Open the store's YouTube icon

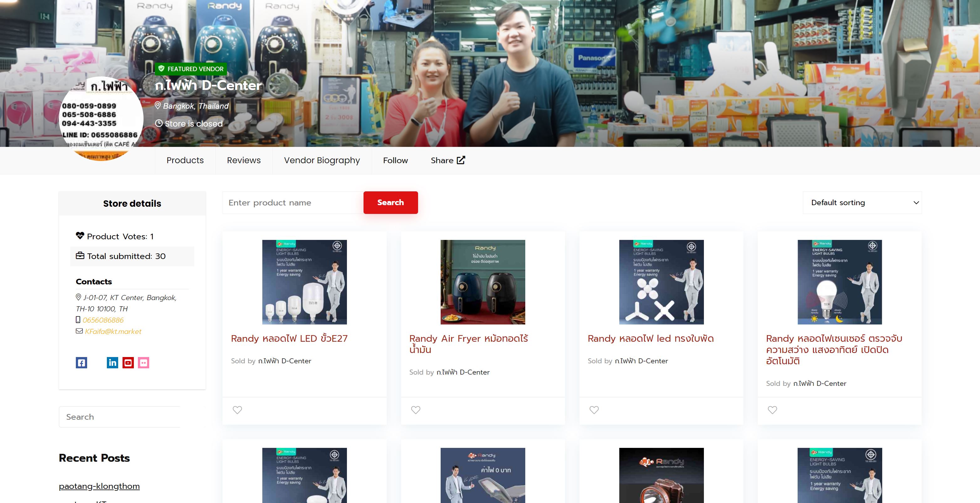[x=128, y=363]
